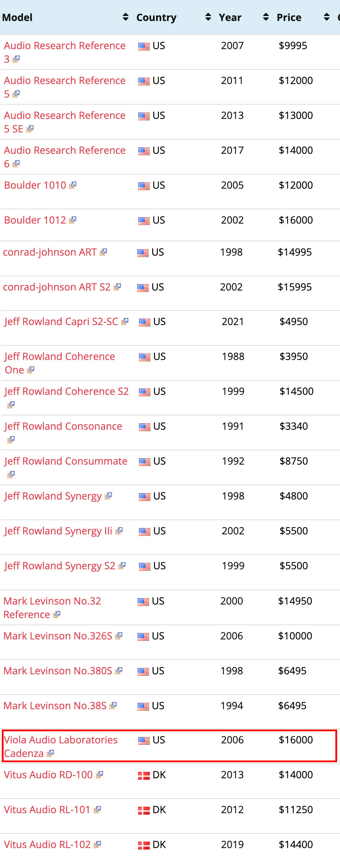The height and width of the screenshot is (868, 340).
Task: Sort table by Year column arrows
Action: [x=266, y=17]
